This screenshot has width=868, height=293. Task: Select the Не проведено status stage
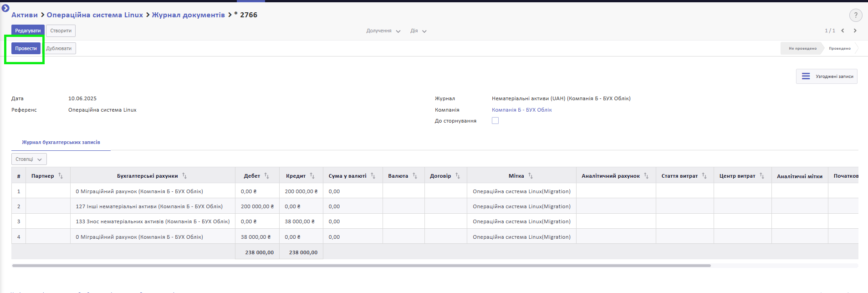(x=802, y=48)
